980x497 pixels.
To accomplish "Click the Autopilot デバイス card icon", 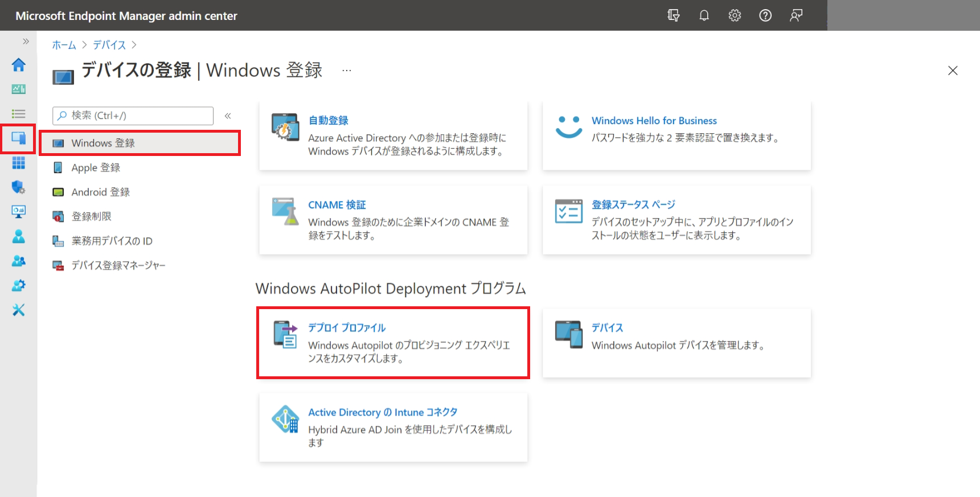I will 569,334.
